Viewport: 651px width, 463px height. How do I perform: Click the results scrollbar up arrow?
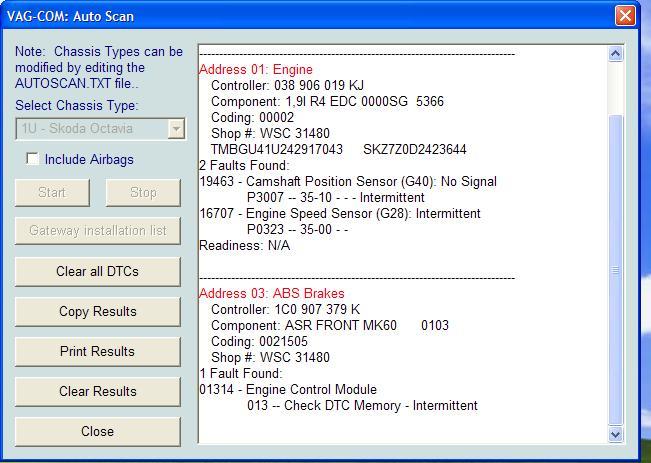coord(615,54)
